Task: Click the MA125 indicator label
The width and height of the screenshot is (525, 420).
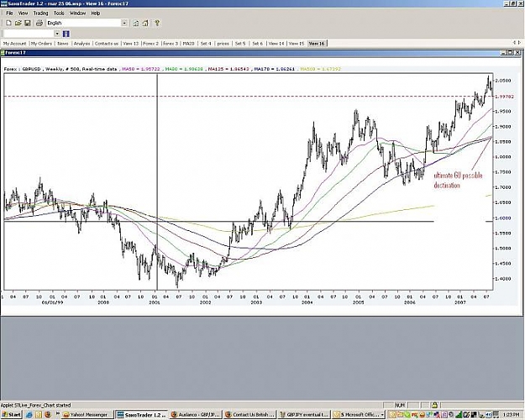Action: click(x=229, y=69)
